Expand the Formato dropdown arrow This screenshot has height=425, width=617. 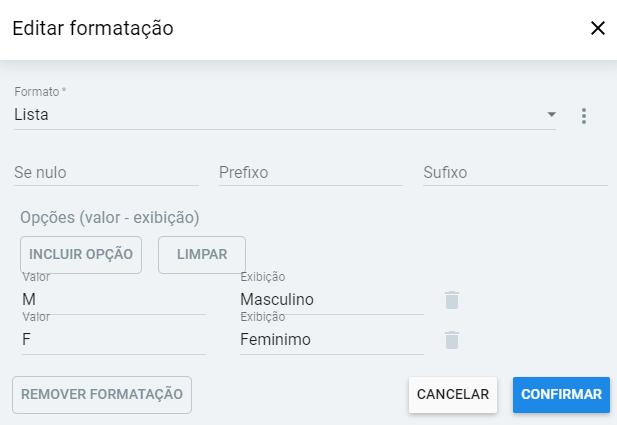tap(551, 115)
